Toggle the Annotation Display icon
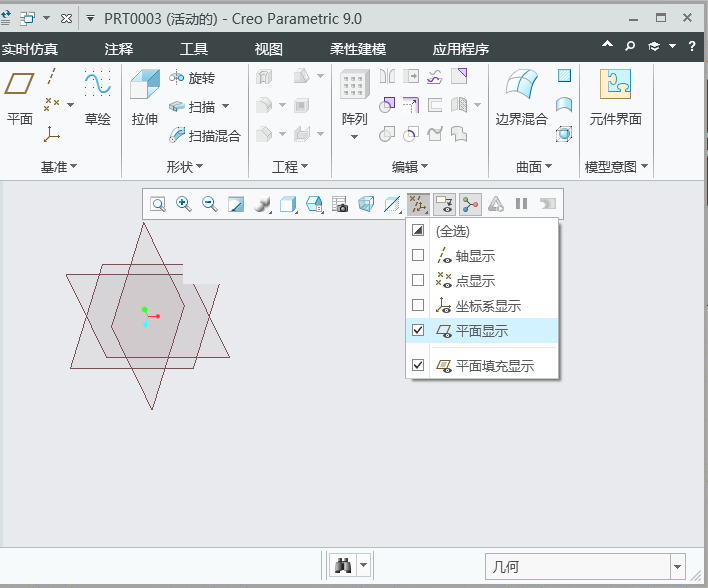 point(444,204)
